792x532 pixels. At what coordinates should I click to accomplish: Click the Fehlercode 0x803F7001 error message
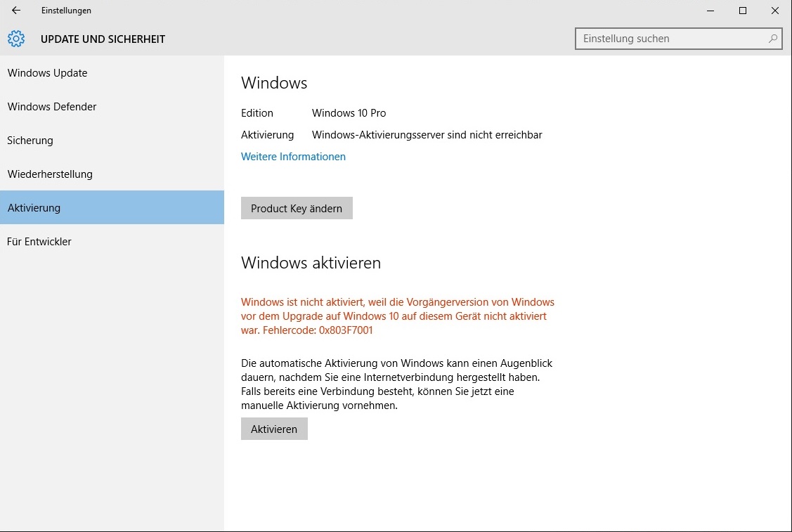click(398, 316)
